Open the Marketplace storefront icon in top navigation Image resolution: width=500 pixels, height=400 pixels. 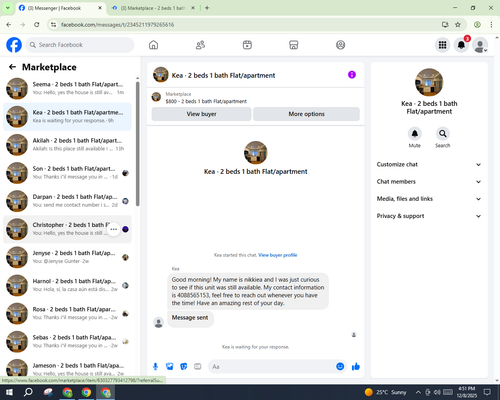click(294, 45)
